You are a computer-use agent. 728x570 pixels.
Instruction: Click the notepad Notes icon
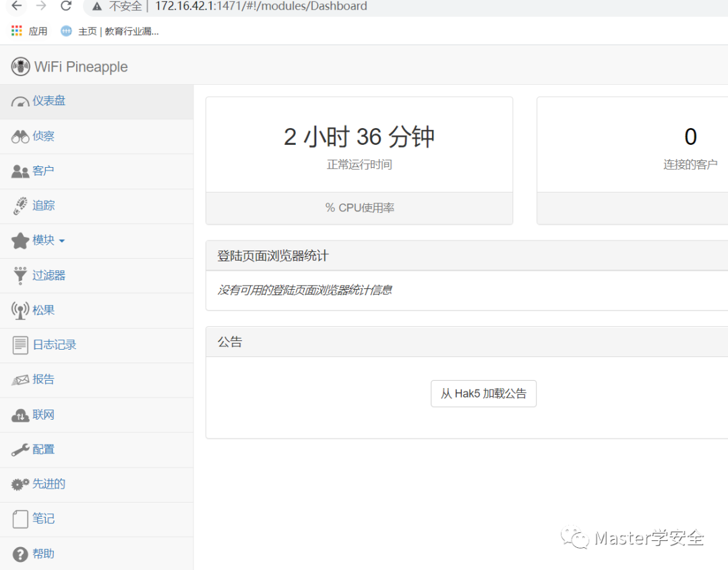(x=20, y=519)
